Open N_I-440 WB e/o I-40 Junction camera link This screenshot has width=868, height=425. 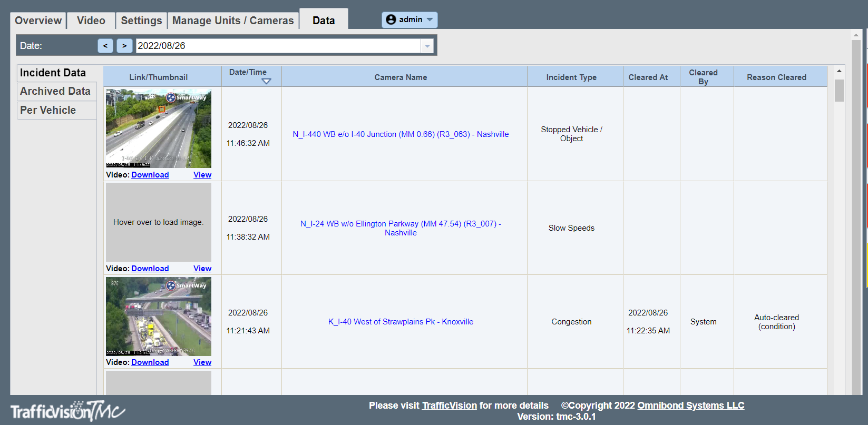click(x=401, y=134)
